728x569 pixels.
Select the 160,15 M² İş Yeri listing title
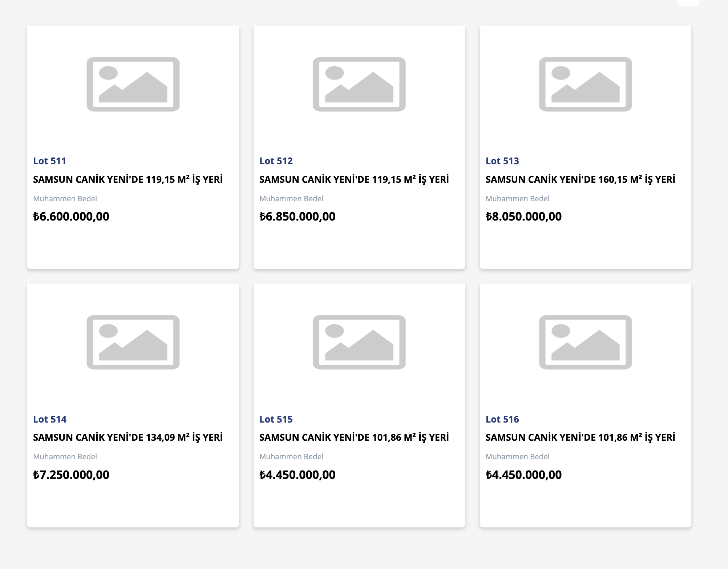[580, 179]
